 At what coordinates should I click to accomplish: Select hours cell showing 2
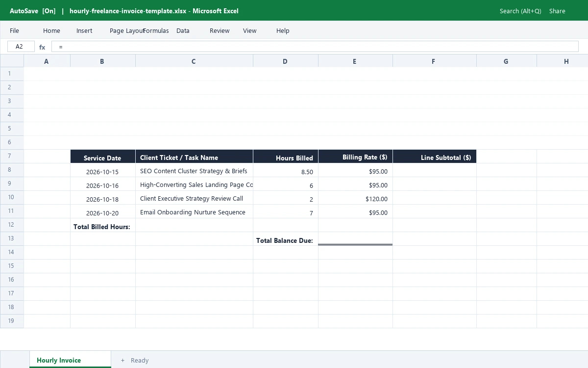point(286,198)
